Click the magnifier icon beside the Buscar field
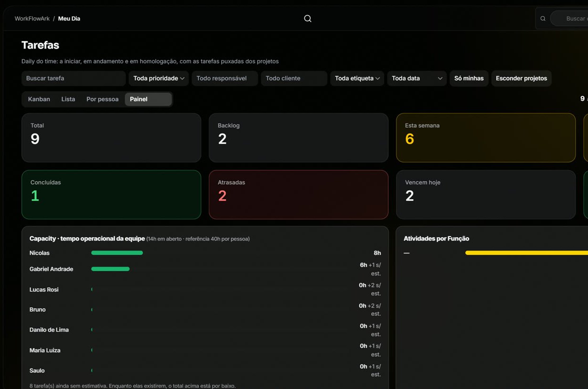The width and height of the screenshot is (588, 389). [x=543, y=19]
